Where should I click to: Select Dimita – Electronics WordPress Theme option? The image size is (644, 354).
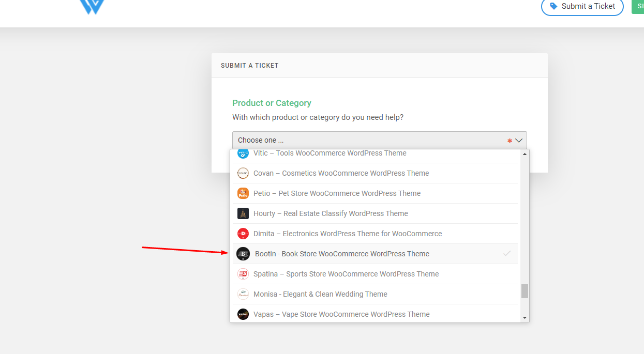375,234
